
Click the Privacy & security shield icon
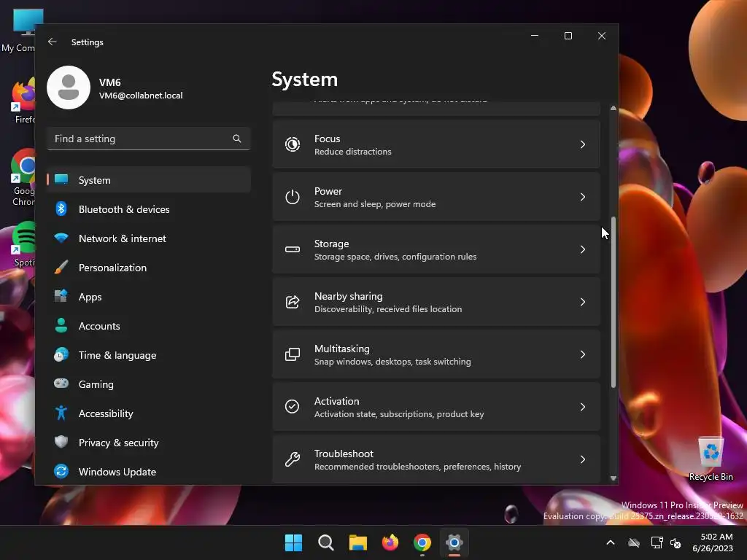[x=61, y=442]
